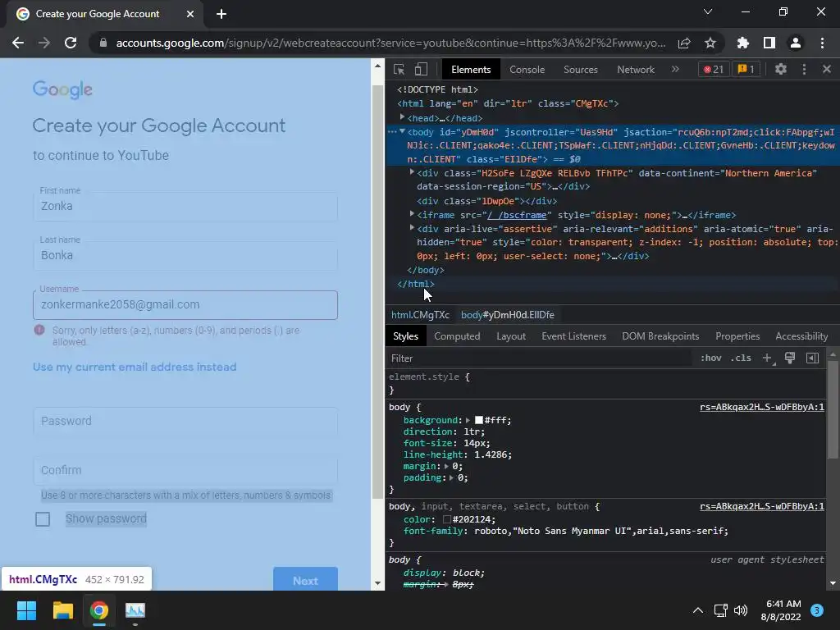Switch to the Sources tab
Screen dimensions: 840x630
coord(580,70)
